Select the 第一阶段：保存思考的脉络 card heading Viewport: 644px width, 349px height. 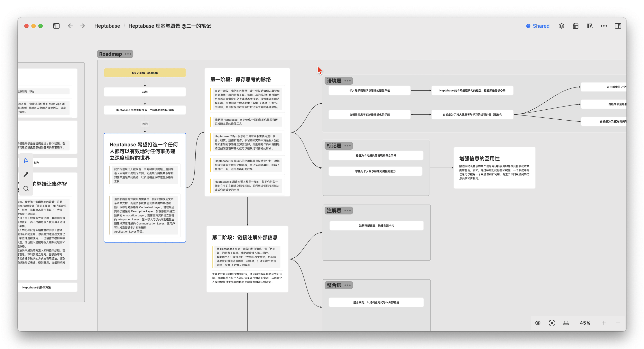pos(240,79)
